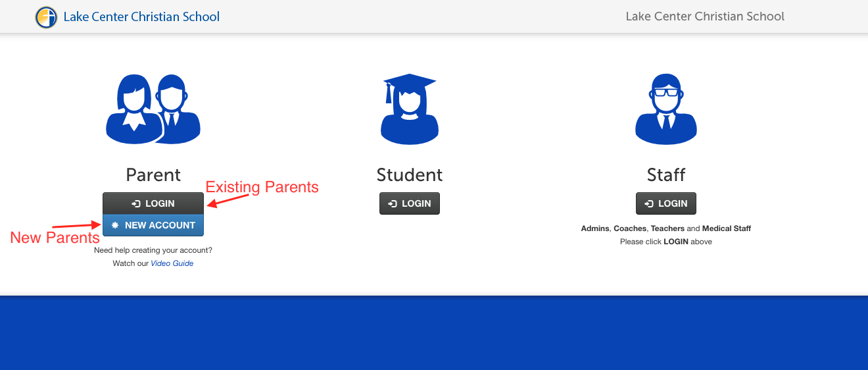
Task: Click the blue Lake Center Christian School header link
Action: coord(141,17)
